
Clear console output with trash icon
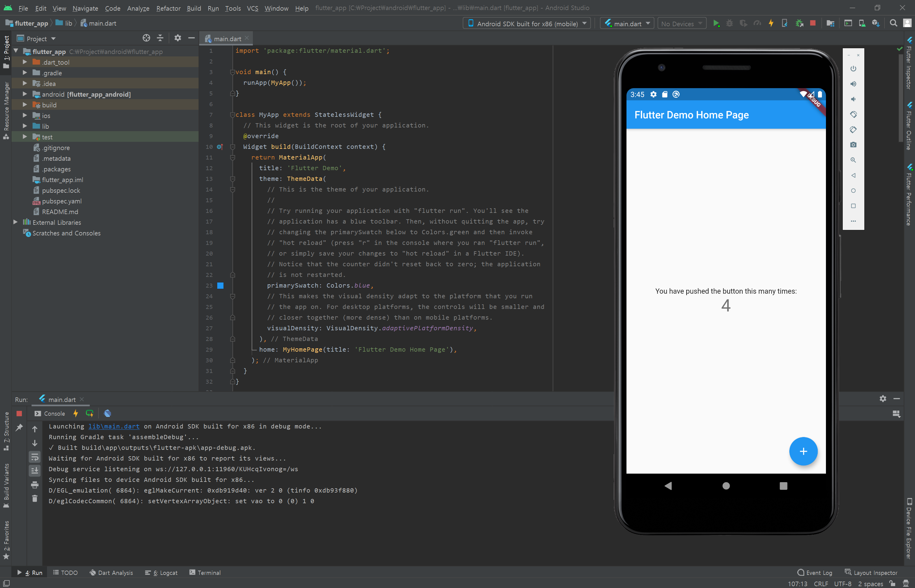coord(35,499)
